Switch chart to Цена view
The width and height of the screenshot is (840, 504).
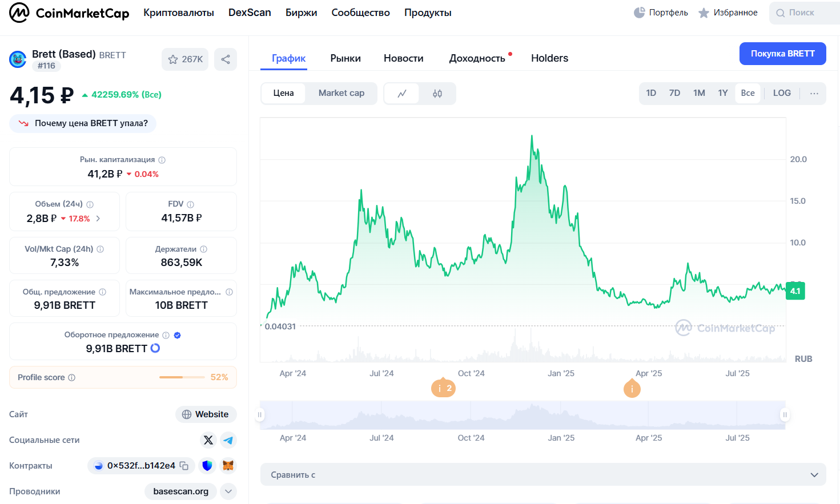[283, 93]
